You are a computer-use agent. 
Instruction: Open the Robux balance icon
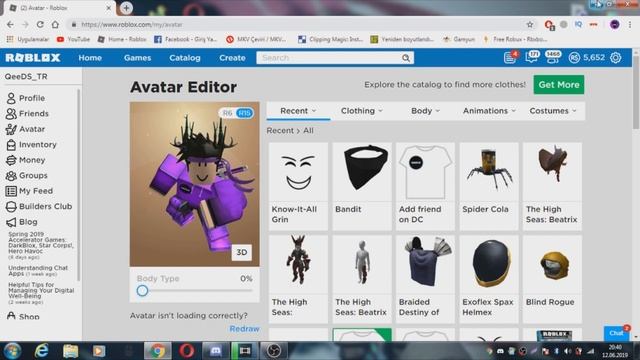coord(574,58)
